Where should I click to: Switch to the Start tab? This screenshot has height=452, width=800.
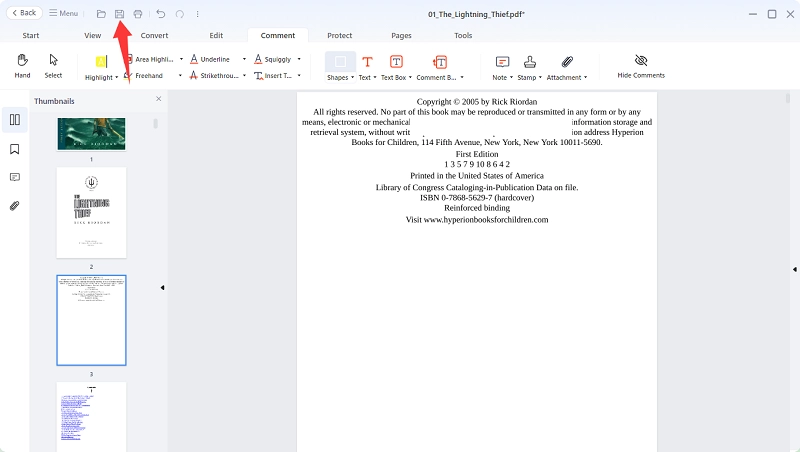[x=31, y=35]
